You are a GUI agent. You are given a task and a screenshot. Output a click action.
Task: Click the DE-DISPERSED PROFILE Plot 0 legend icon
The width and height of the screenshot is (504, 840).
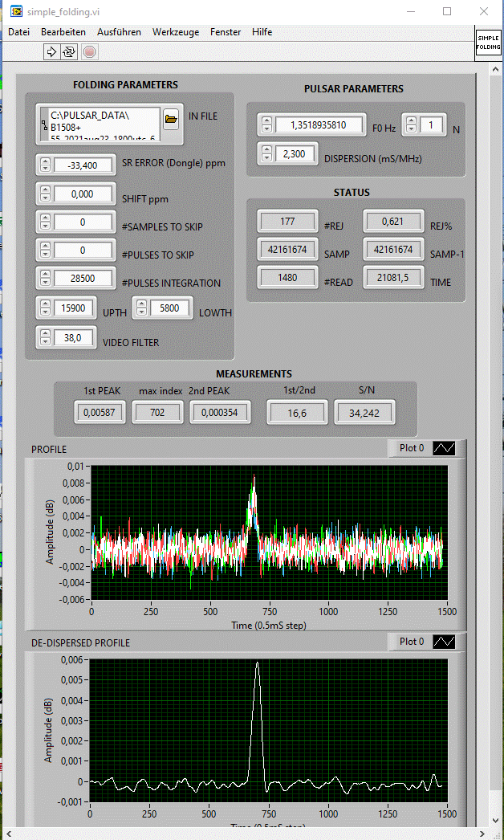click(444, 642)
